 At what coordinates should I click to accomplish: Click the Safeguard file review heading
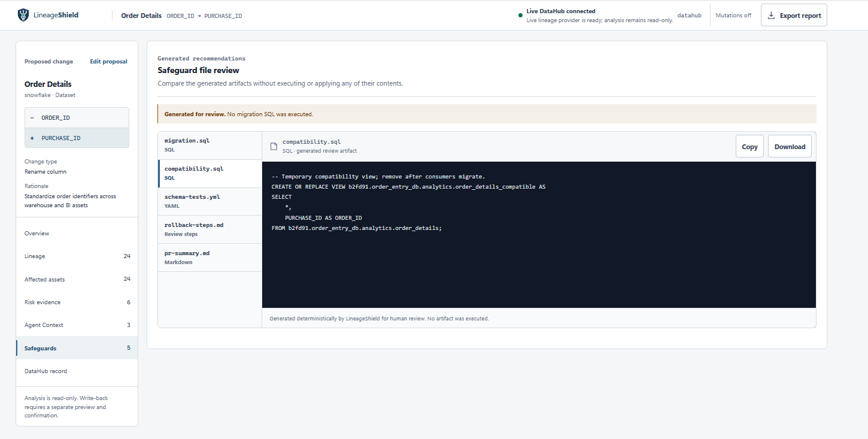tap(198, 70)
